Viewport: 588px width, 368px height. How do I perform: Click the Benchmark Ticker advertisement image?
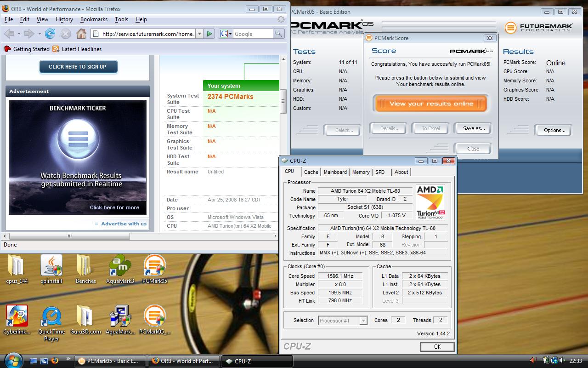point(78,157)
